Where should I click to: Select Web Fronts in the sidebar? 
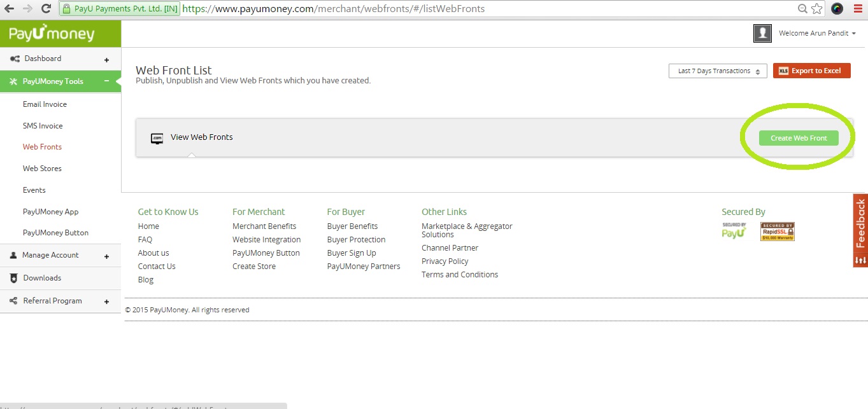pyautogui.click(x=42, y=147)
